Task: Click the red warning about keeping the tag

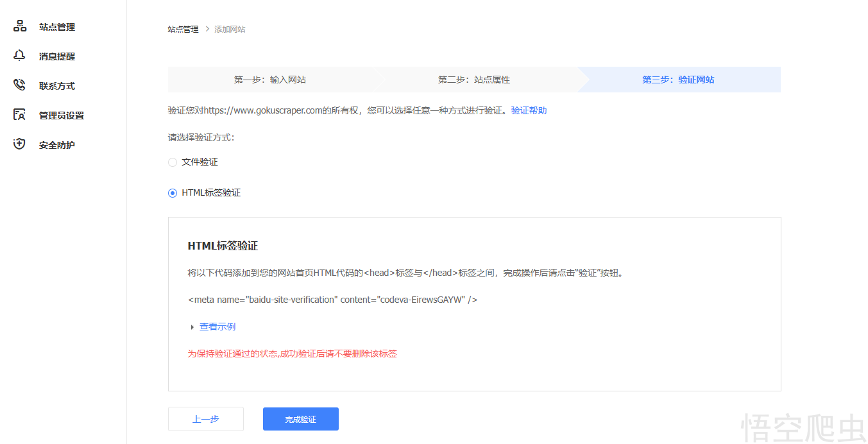Action: coord(292,354)
